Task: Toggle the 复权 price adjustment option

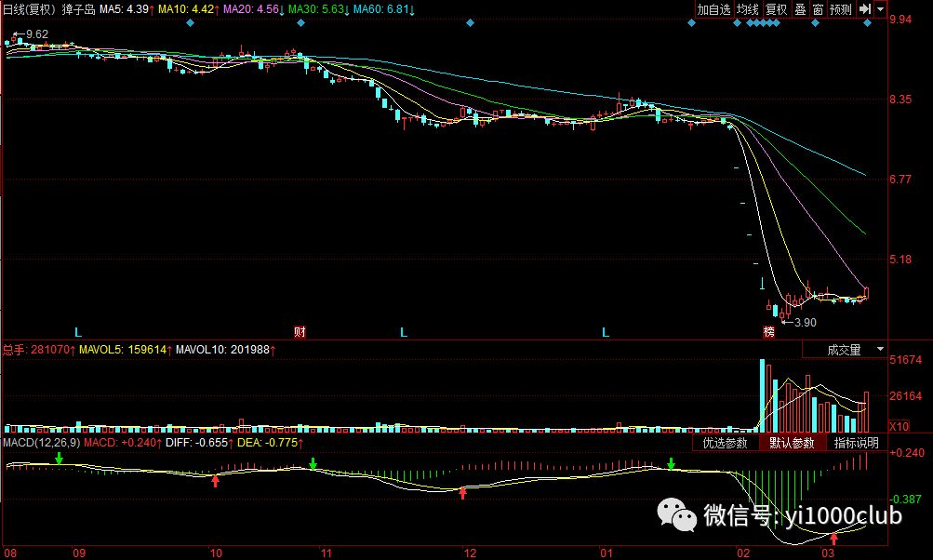Action: pos(776,9)
